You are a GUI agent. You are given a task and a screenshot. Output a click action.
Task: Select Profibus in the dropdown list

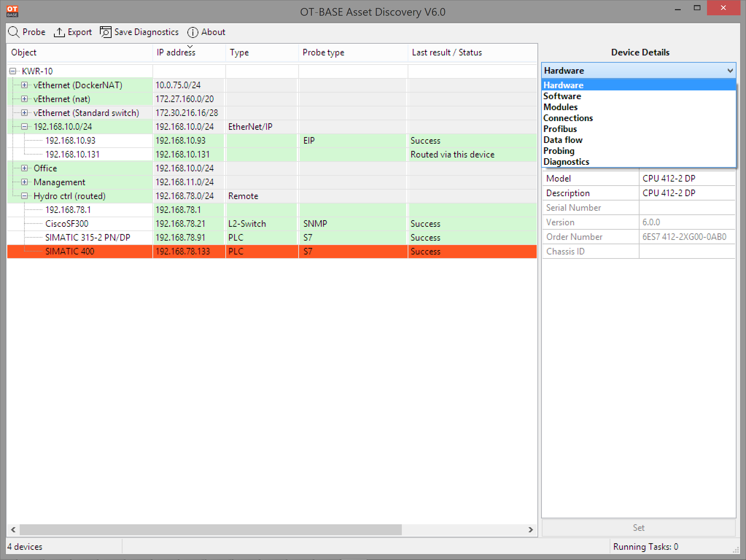pyautogui.click(x=638, y=129)
